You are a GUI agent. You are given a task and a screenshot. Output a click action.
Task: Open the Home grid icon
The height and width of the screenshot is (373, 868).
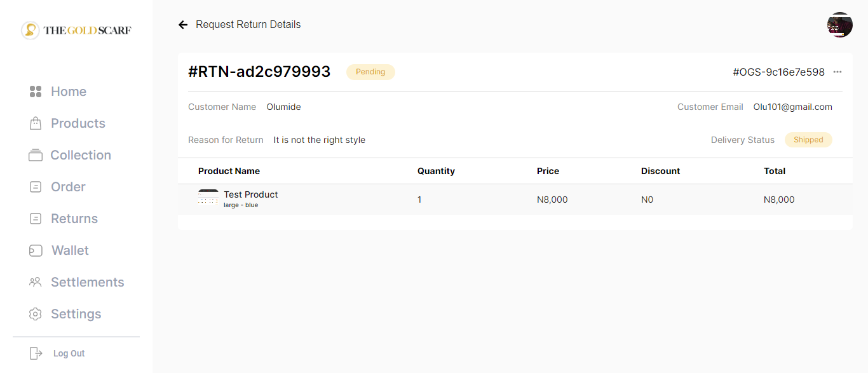(x=36, y=92)
